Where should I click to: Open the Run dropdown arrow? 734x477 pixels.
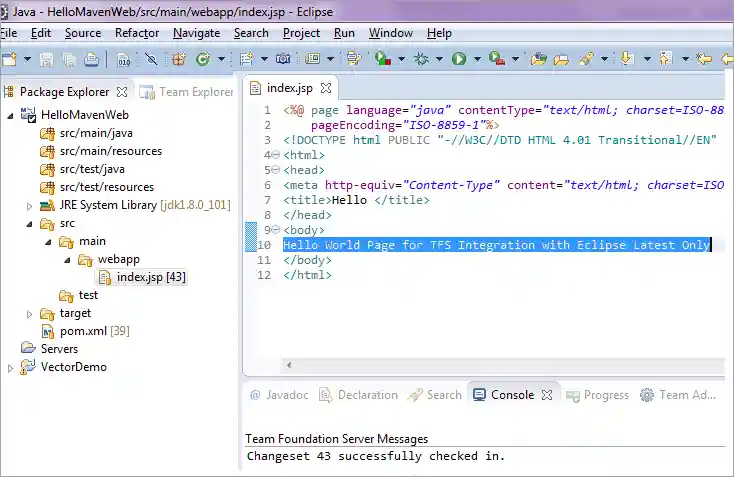(x=477, y=59)
